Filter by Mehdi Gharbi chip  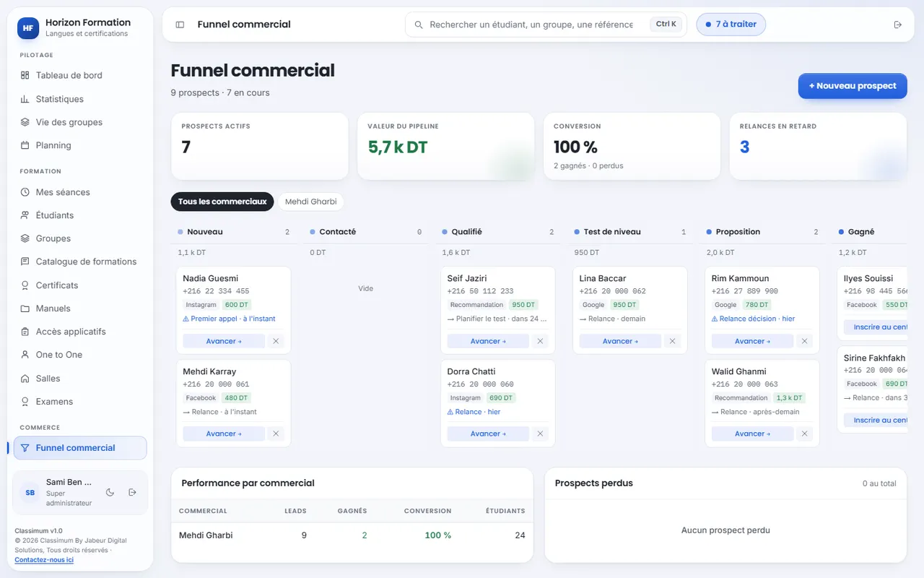tap(310, 202)
